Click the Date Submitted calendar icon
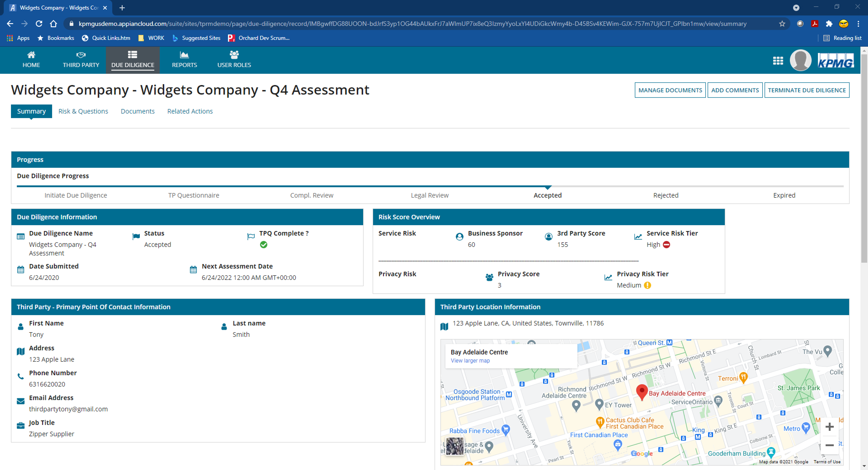Screen dimensions: 868x470 click(x=21, y=270)
